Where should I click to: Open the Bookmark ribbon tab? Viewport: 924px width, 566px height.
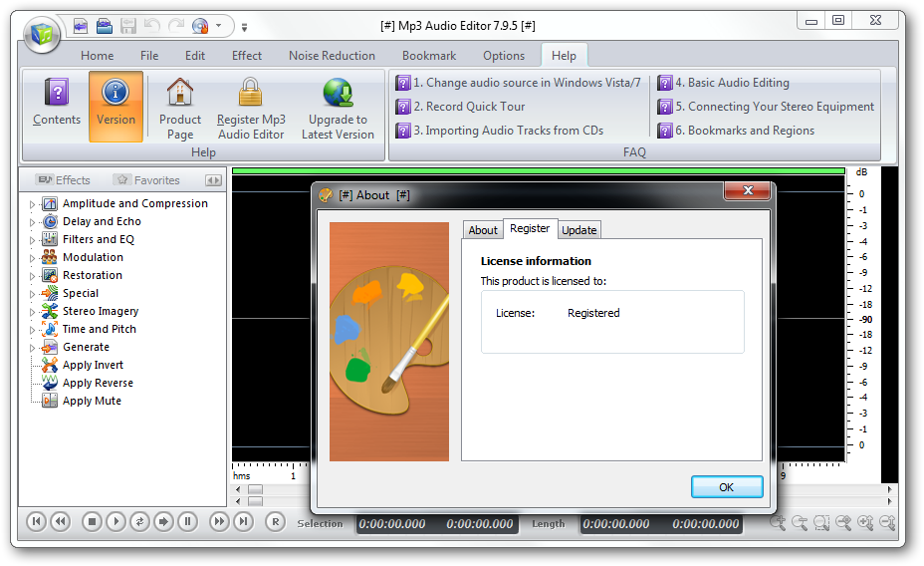click(429, 56)
